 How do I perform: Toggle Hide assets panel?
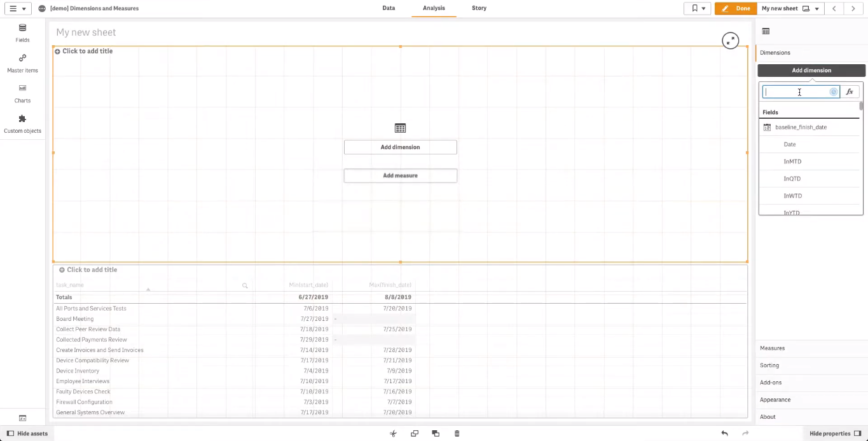tap(27, 433)
